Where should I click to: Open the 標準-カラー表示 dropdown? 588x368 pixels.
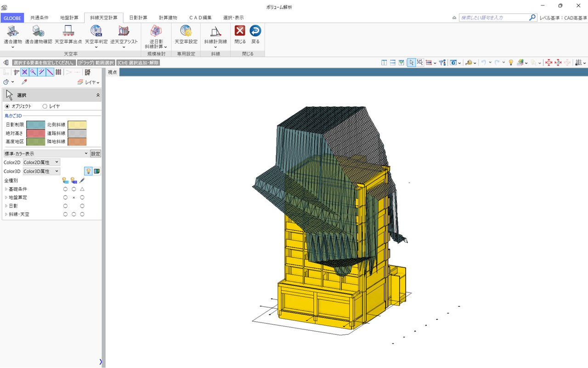(x=46, y=154)
